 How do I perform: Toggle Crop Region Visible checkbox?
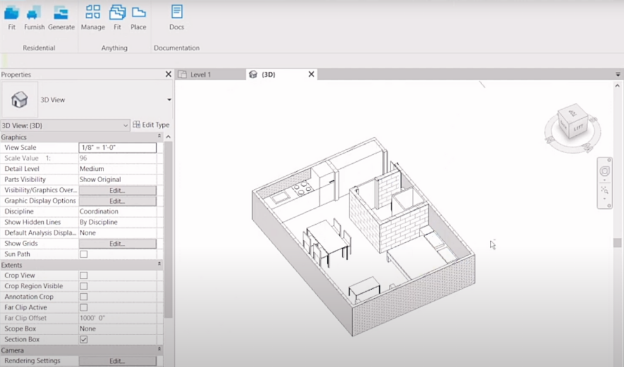pyautogui.click(x=84, y=286)
